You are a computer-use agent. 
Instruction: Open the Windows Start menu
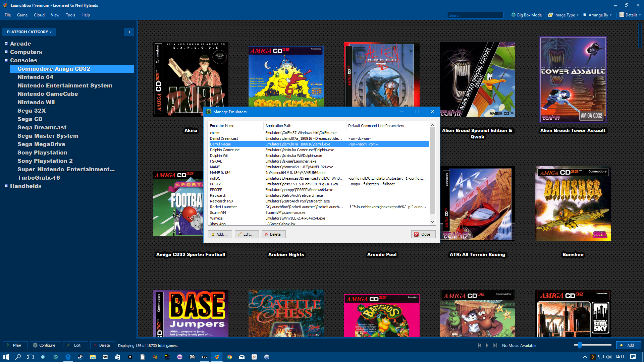[6, 357]
